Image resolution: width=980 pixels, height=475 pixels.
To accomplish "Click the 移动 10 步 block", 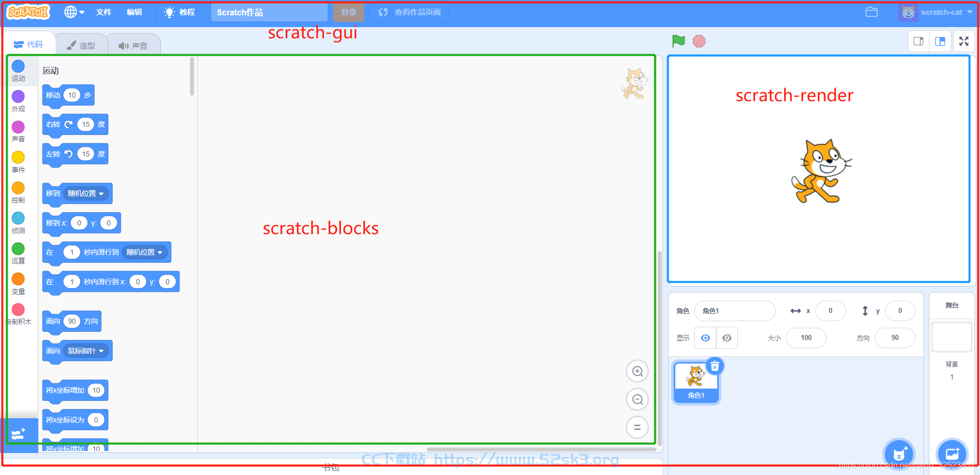I will (x=69, y=96).
